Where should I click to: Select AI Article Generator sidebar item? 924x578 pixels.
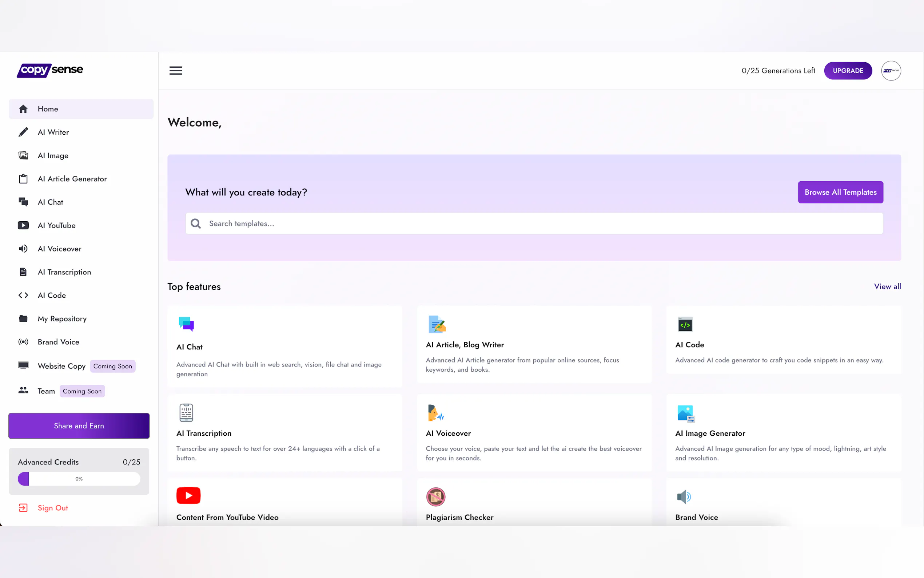coord(72,179)
